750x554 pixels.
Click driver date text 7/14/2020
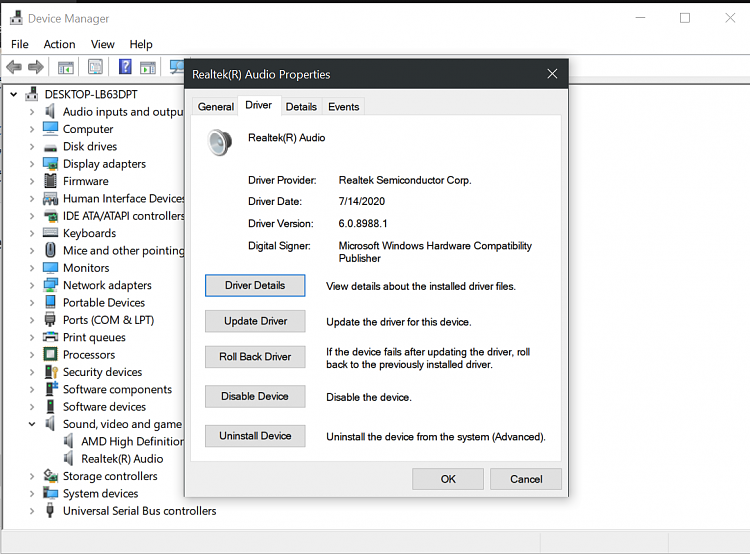(362, 201)
